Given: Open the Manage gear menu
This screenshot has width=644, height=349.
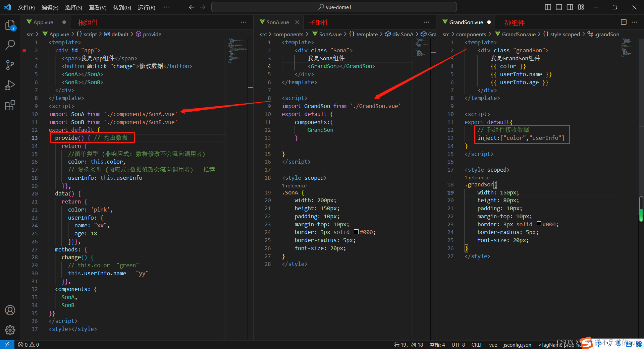Looking at the screenshot, I should point(10,330).
